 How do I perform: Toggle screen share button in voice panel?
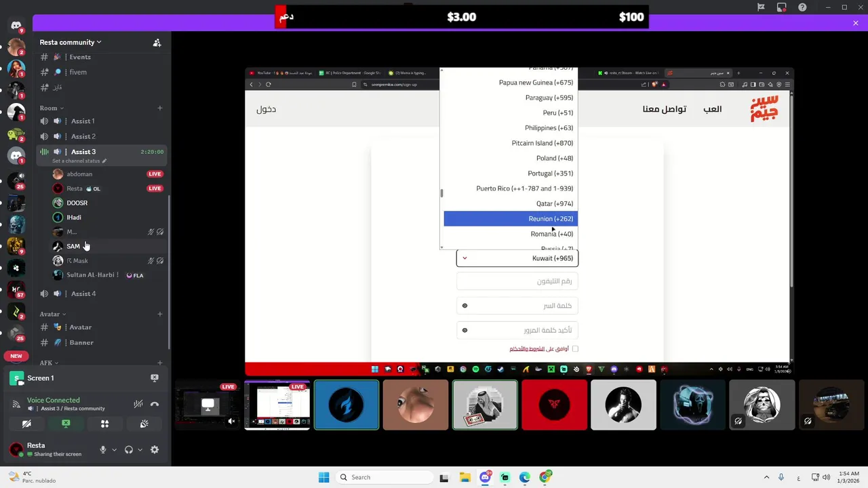tap(66, 424)
